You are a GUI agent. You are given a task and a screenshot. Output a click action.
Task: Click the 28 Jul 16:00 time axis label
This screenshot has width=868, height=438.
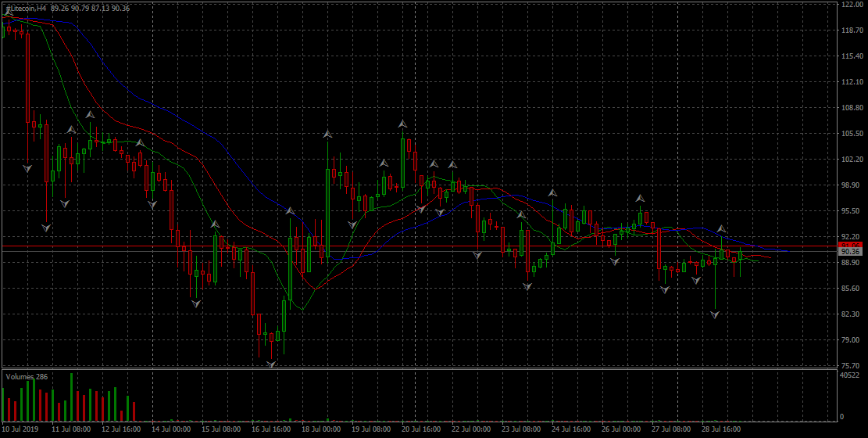coord(721,429)
